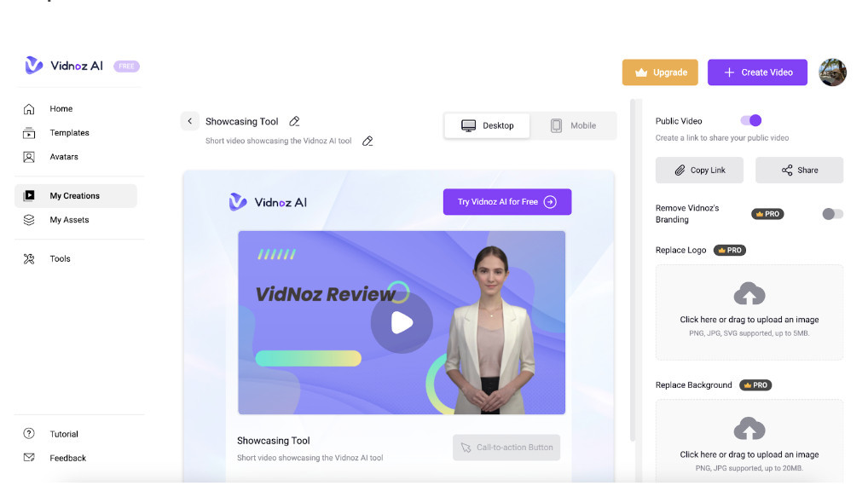Click the FREE plan badge
The width and height of the screenshot is (868, 503).
126,66
